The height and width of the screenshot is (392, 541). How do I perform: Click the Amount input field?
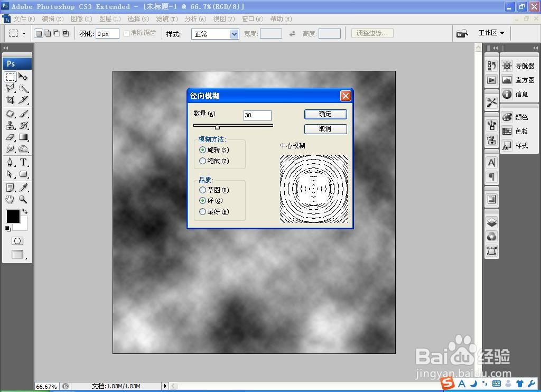click(257, 115)
